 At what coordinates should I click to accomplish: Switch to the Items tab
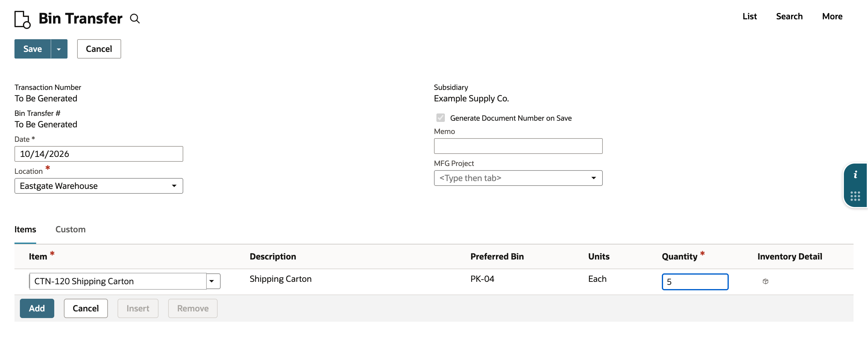(x=25, y=229)
